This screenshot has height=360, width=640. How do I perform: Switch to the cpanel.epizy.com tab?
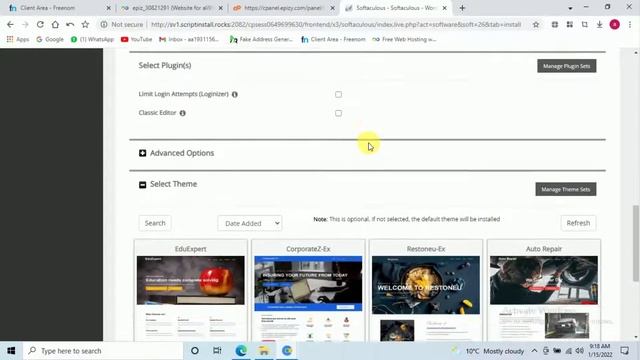tap(284, 8)
